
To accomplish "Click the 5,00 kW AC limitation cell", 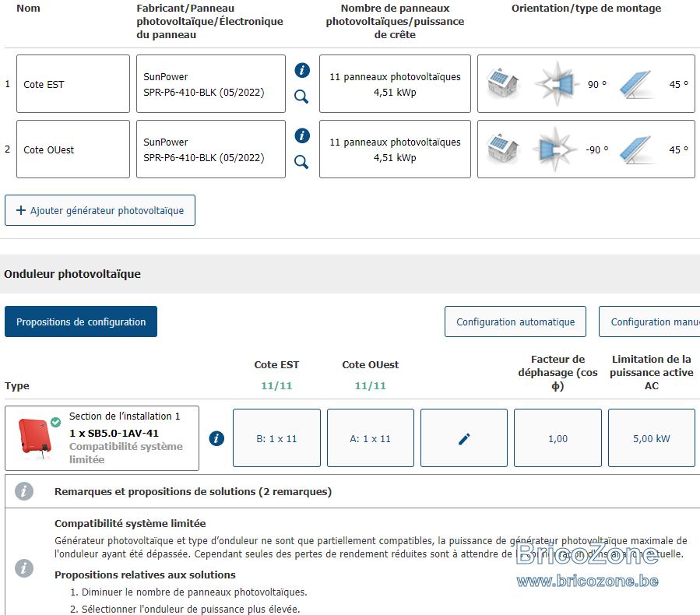I will 652,438.
